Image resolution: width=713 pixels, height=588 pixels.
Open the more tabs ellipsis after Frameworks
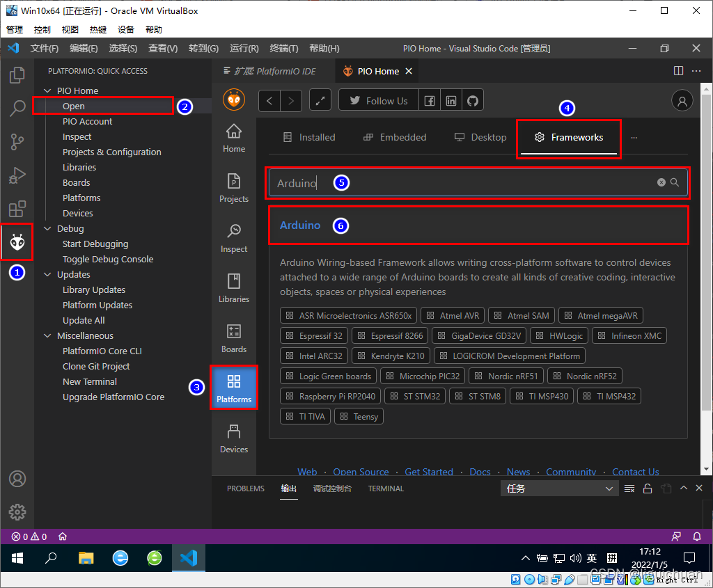(634, 137)
